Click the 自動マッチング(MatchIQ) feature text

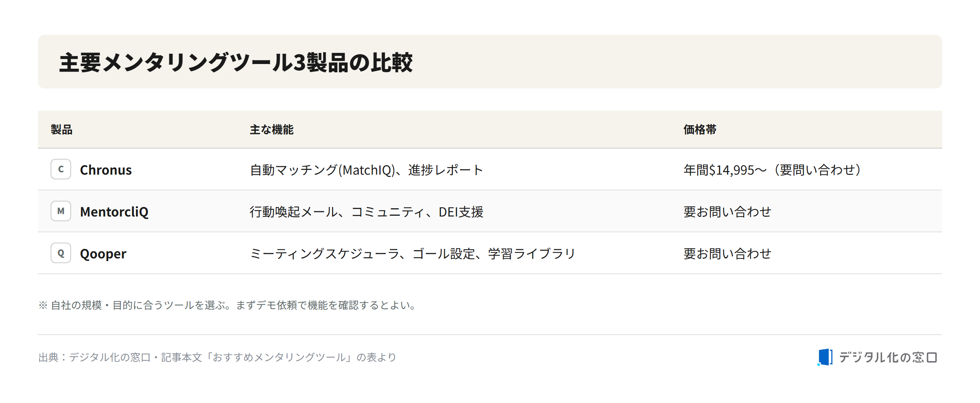pos(322,170)
